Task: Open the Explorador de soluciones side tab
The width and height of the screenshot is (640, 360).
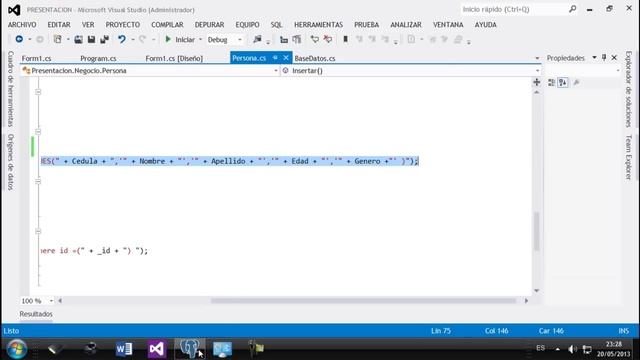Action: pyautogui.click(x=629, y=89)
